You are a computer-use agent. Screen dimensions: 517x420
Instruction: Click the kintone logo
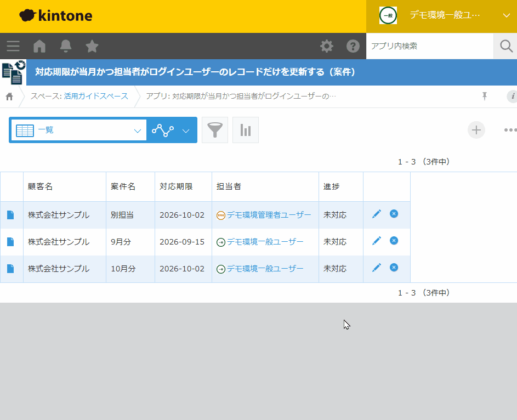click(56, 15)
